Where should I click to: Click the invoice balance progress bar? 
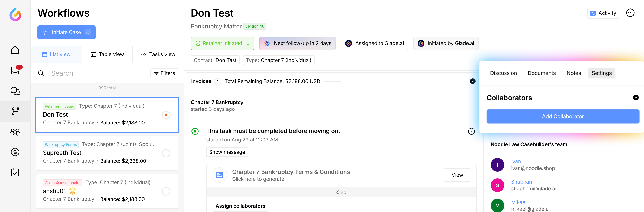coord(332,81)
